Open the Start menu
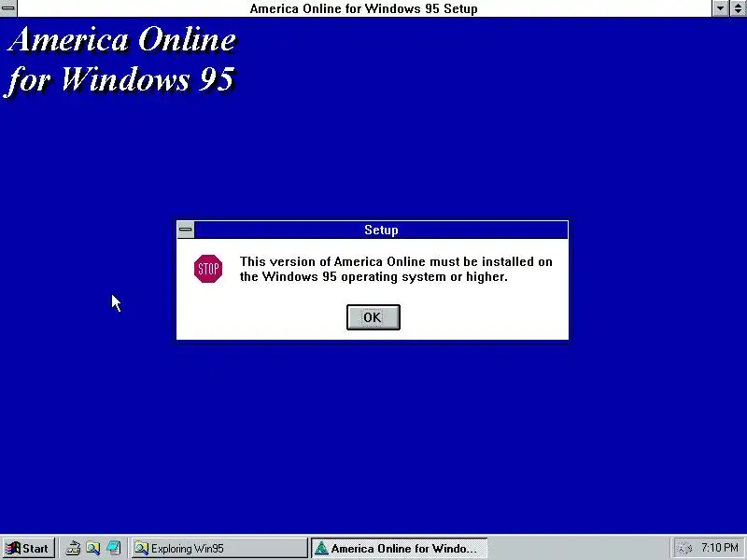Image resolution: width=747 pixels, height=560 pixels. [x=29, y=548]
